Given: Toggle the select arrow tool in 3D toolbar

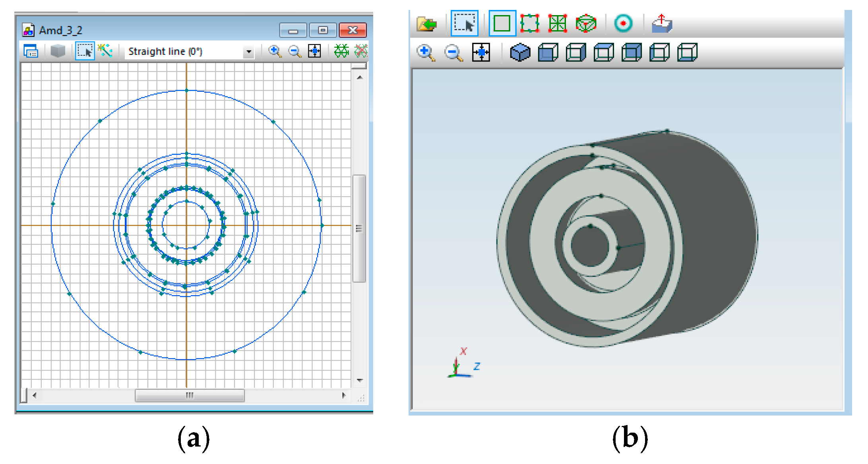Looking at the screenshot, I should 464,23.
